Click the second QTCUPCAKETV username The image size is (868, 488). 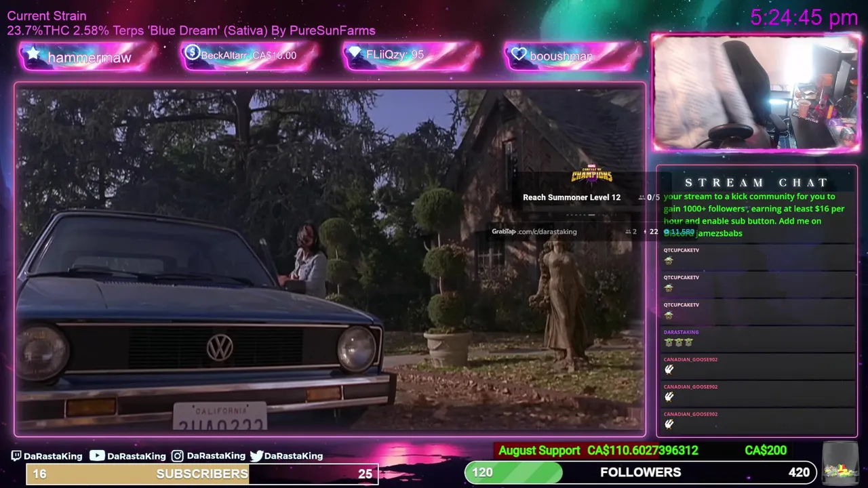coord(682,277)
